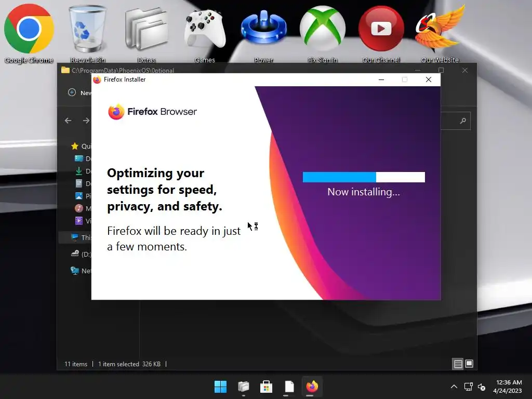
Task: Select Quick access in Explorer sidebar
Action: click(x=81, y=146)
